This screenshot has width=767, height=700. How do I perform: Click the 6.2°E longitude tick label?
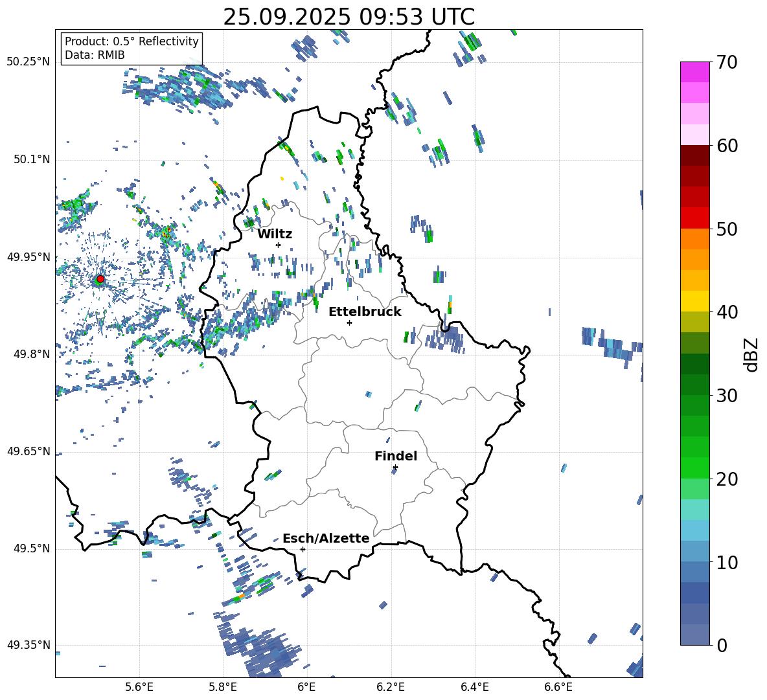click(391, 687)
